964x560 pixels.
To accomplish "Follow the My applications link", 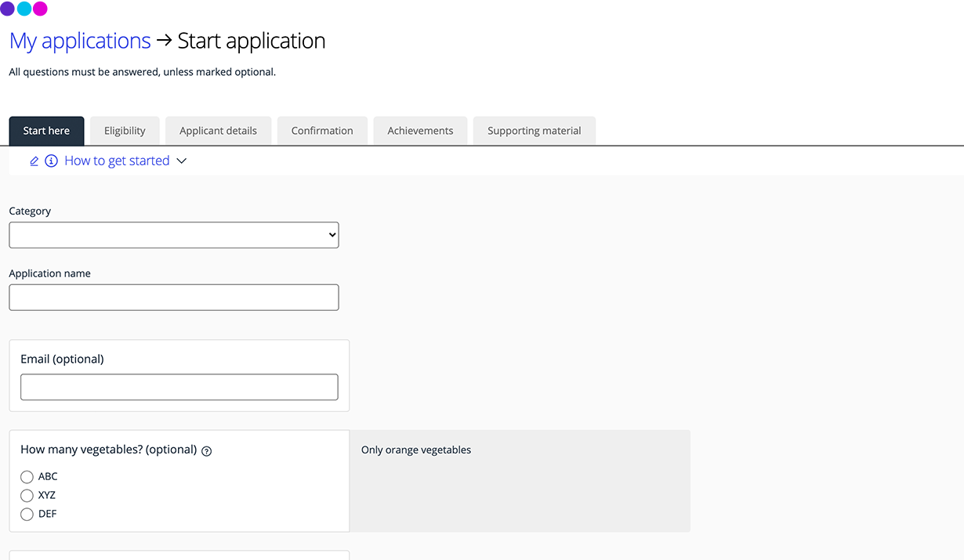I will point(80,41).
